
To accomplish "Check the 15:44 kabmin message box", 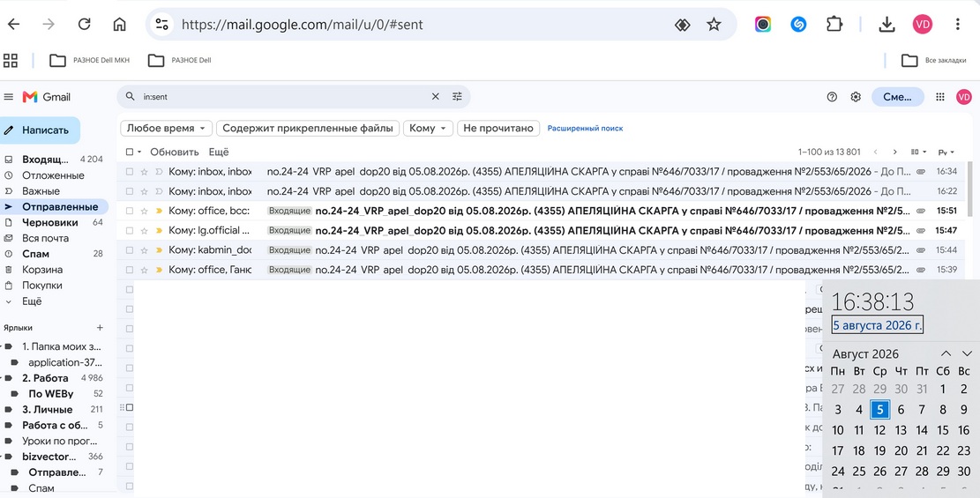I will [x=130, y=250].
